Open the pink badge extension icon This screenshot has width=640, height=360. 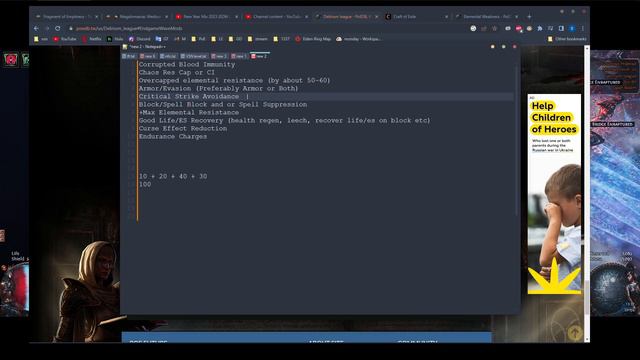click(x=518, y=29)
